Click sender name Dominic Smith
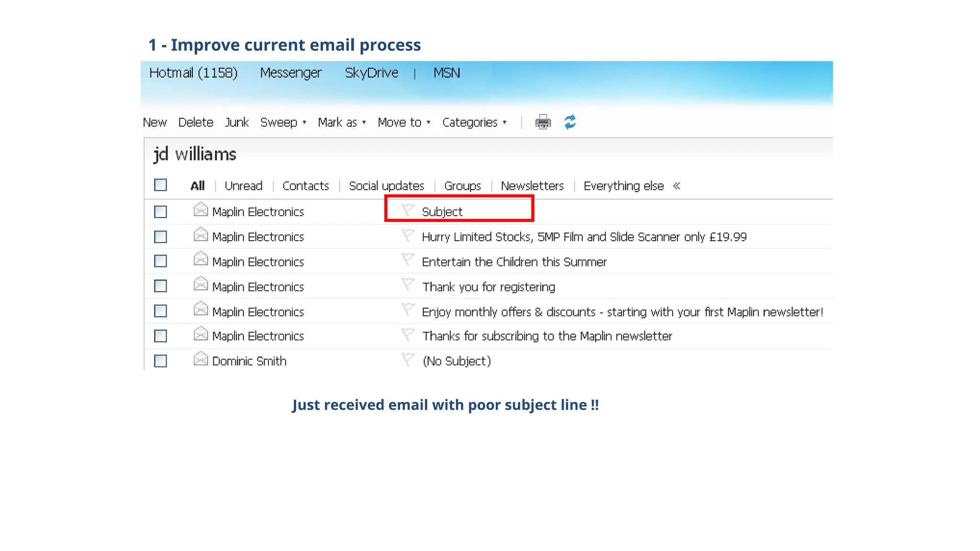Viewport: 980px width, 551px height. pos(249,361)
